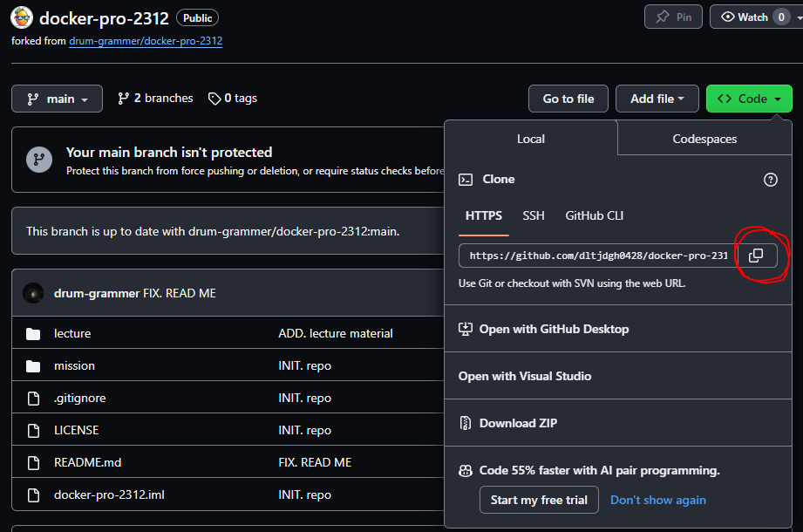The width and height of the screenshot is (803, 532).
Task: Pin this repository
Action: point(673,17)
